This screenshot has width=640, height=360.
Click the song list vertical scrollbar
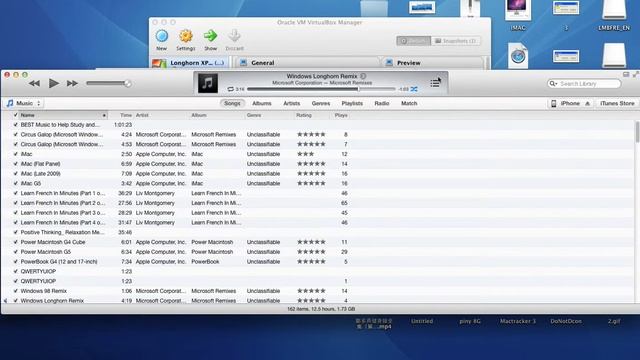[637, 132]
